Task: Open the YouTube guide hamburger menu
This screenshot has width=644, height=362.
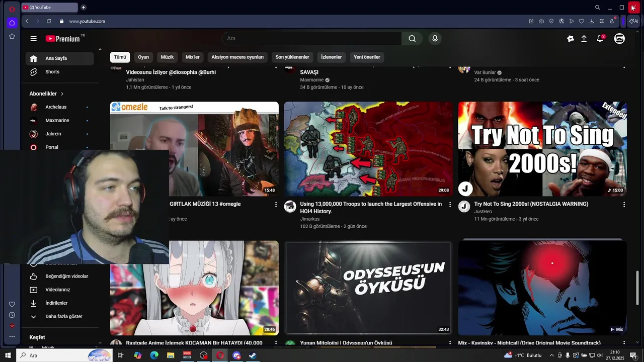Action: [x=33, y=39]
